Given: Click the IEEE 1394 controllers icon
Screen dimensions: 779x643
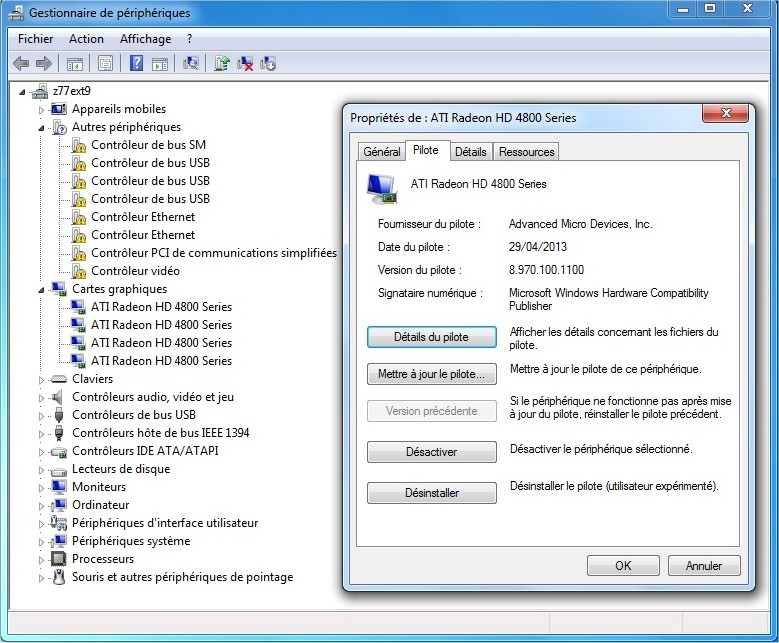Looking at the screenshot, I should coord(59,433).
